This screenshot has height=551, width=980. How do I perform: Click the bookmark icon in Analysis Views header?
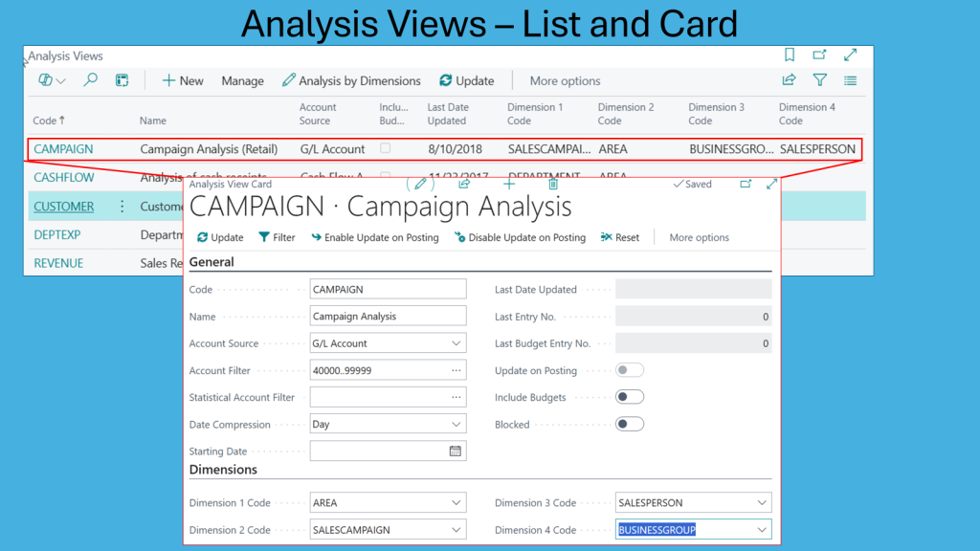tap(790, 55)
